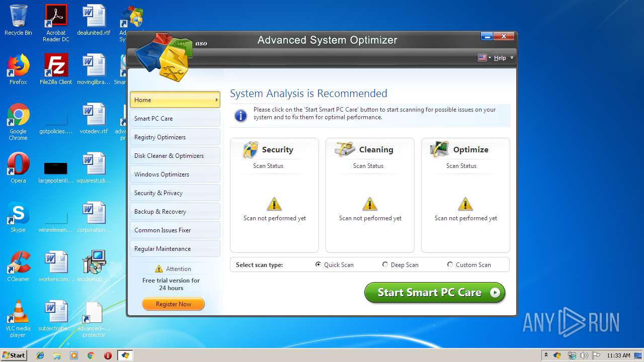Select Home in the sidebar
644x362 pixels.
pyautogui.click(x=175, y=100)
